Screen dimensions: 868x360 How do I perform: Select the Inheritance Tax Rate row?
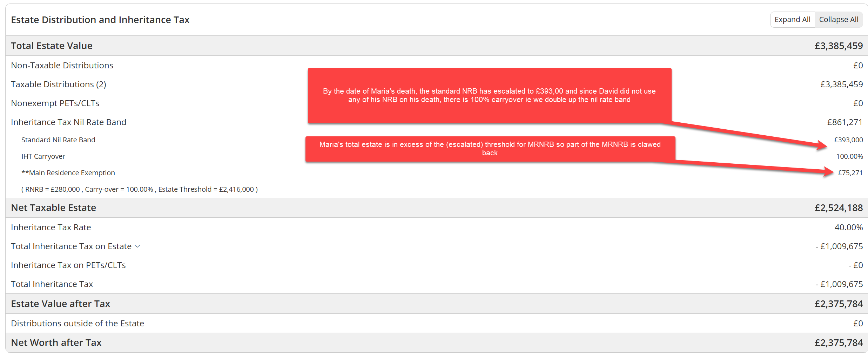[437, 227]
